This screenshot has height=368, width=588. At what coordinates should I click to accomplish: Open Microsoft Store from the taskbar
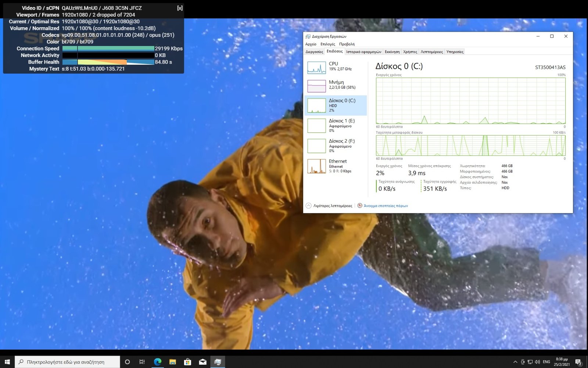(188, 362)
